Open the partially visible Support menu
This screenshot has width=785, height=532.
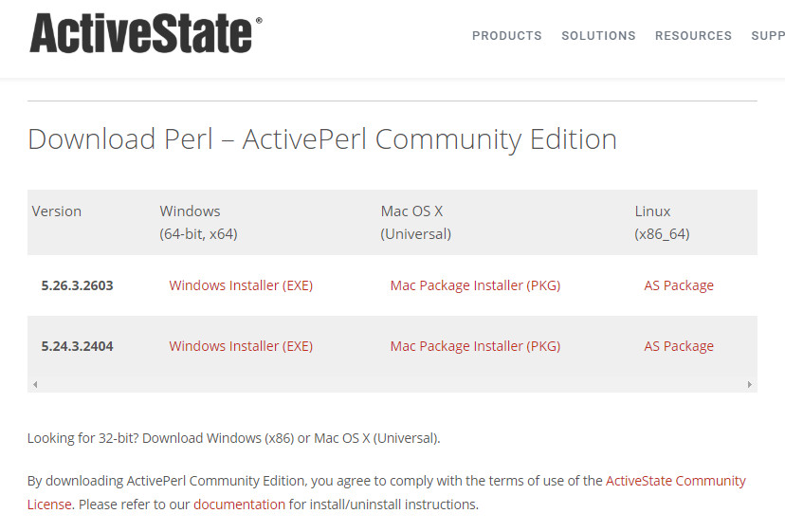coord(767,36)
